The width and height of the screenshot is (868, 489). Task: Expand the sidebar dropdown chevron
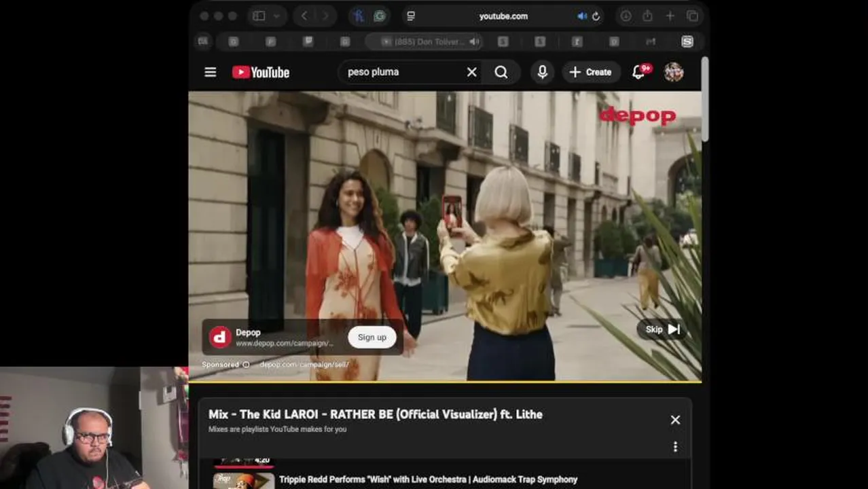(x=276, y=16)
